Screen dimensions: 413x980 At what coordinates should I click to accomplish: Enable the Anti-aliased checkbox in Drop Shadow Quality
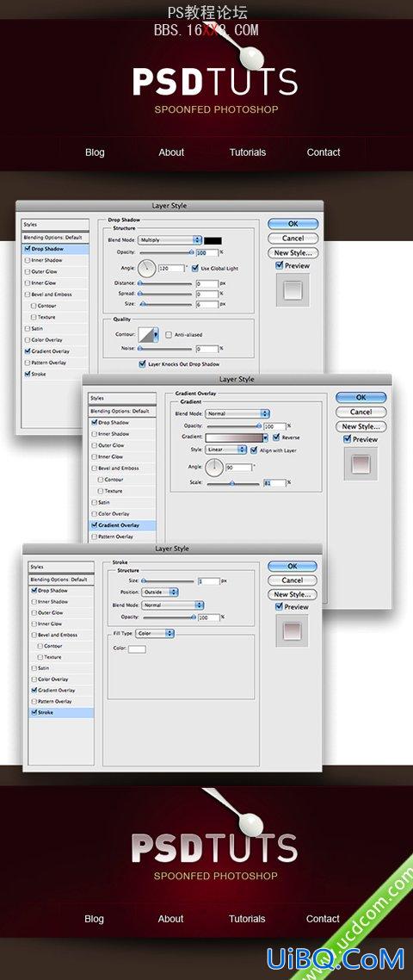(x=169, y=335)
